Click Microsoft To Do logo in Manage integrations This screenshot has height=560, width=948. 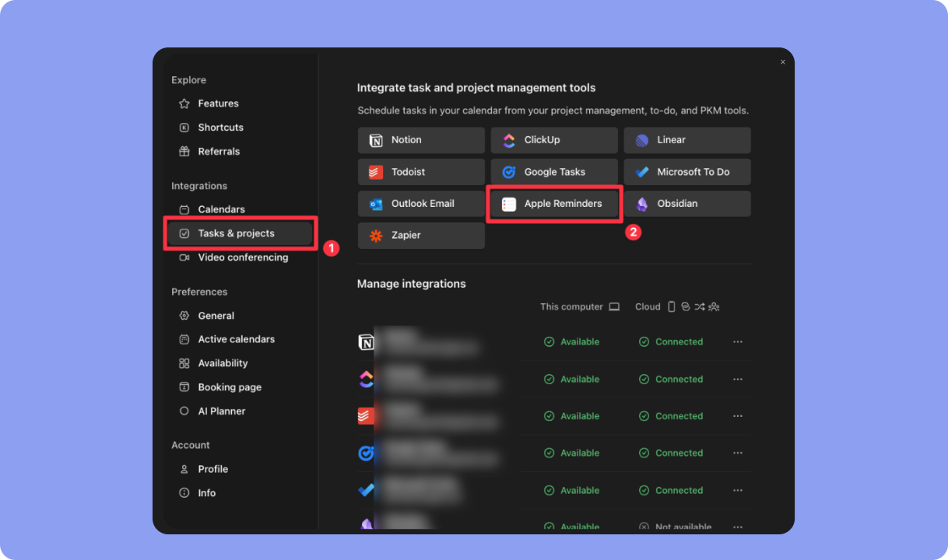pos(366,490)
